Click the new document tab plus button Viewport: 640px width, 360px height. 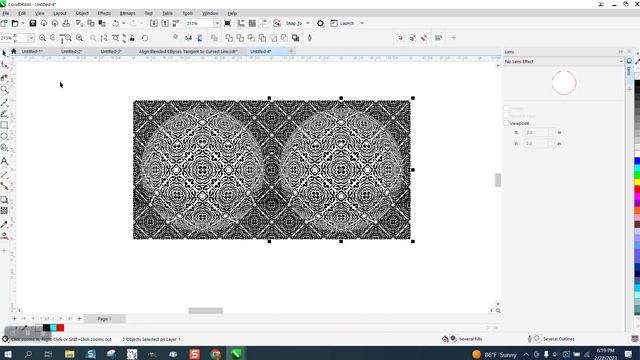(x=291, y=51)
